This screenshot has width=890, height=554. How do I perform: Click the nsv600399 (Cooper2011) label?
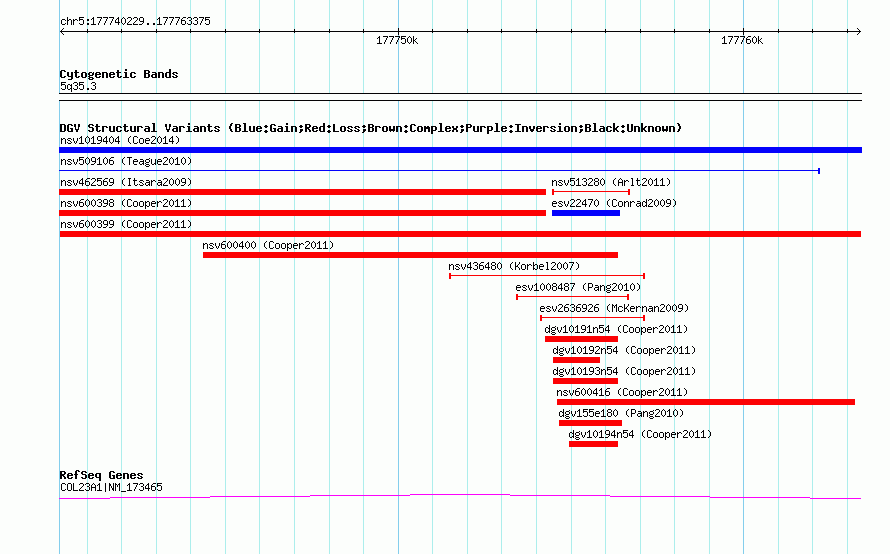pos(126,224)
